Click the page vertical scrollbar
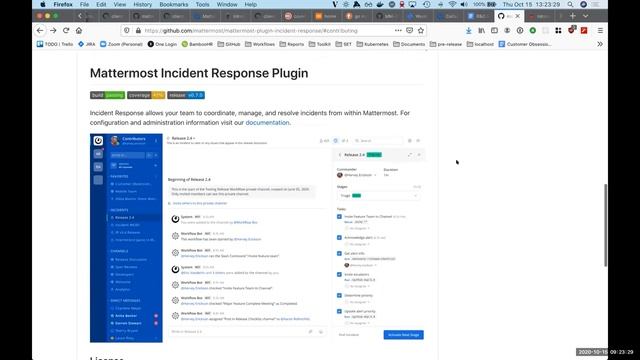The height and width of the screenshot is (360, 640). click(605, 225)
